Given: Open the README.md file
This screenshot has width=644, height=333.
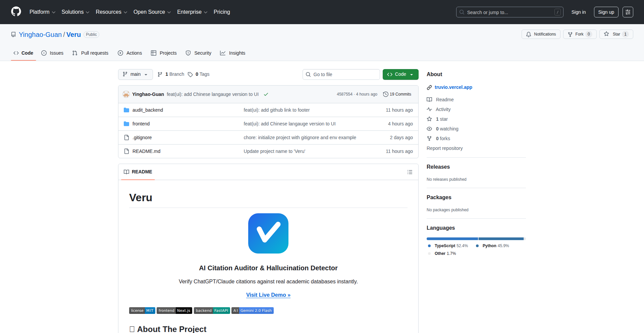Looking at the screenshot, I should (146, 151).
